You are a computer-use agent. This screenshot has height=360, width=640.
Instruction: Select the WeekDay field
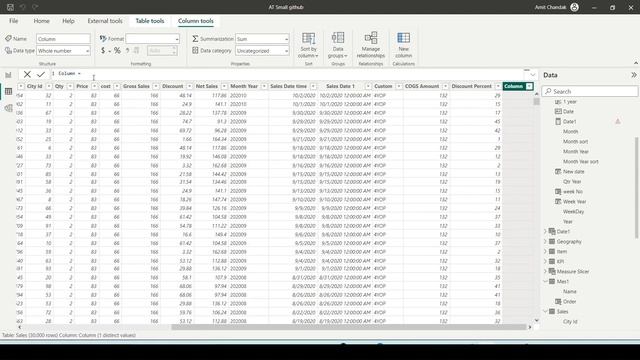coord(573,211)
